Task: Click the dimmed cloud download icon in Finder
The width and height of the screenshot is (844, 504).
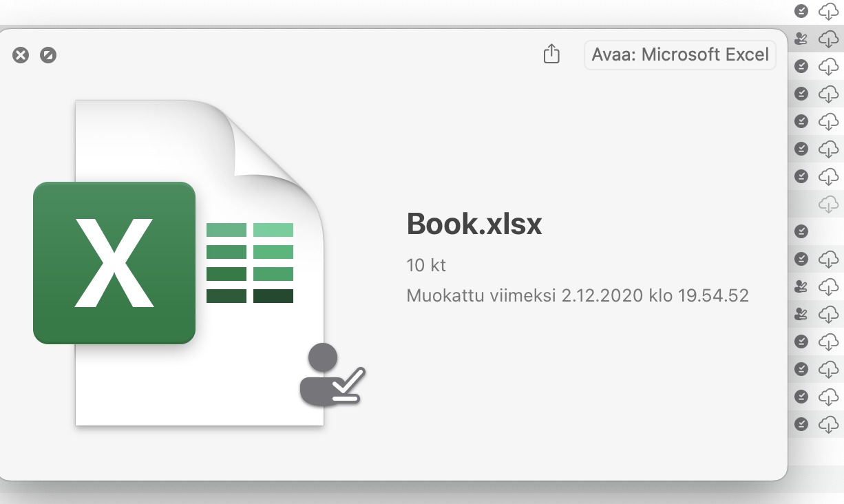Action: coord(829,204)
